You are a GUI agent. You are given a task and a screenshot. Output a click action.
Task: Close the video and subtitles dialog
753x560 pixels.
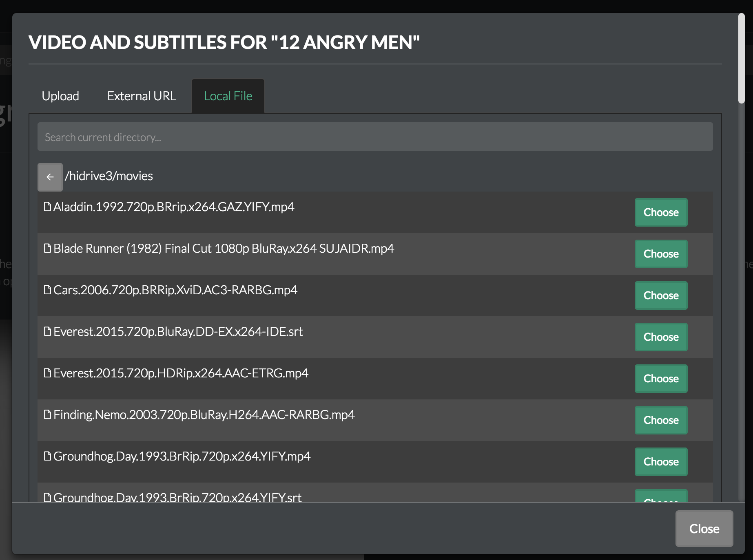(x=704, y=529)
